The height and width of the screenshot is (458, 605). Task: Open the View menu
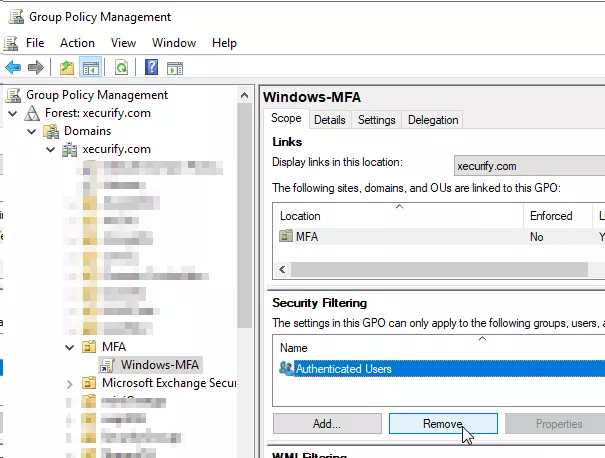click(123, 43)
